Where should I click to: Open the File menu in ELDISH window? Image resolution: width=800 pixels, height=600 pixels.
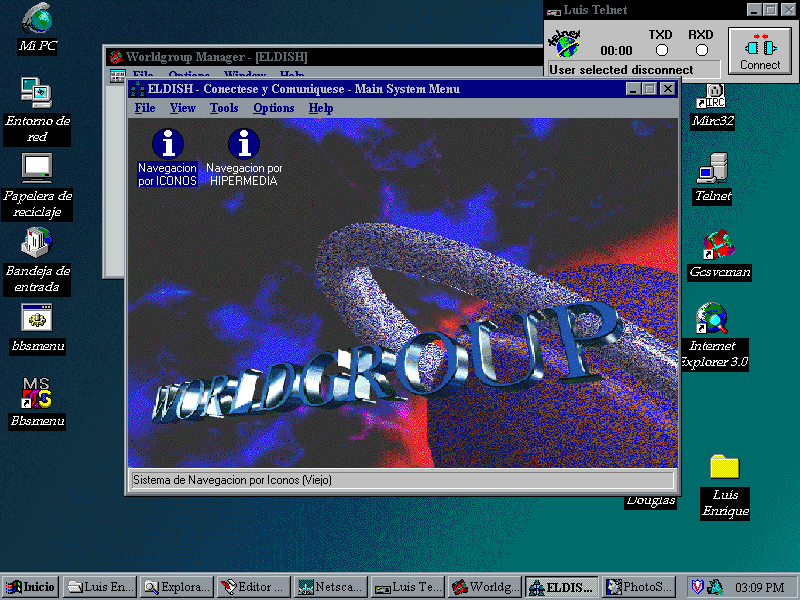click(x=145, y=108)
